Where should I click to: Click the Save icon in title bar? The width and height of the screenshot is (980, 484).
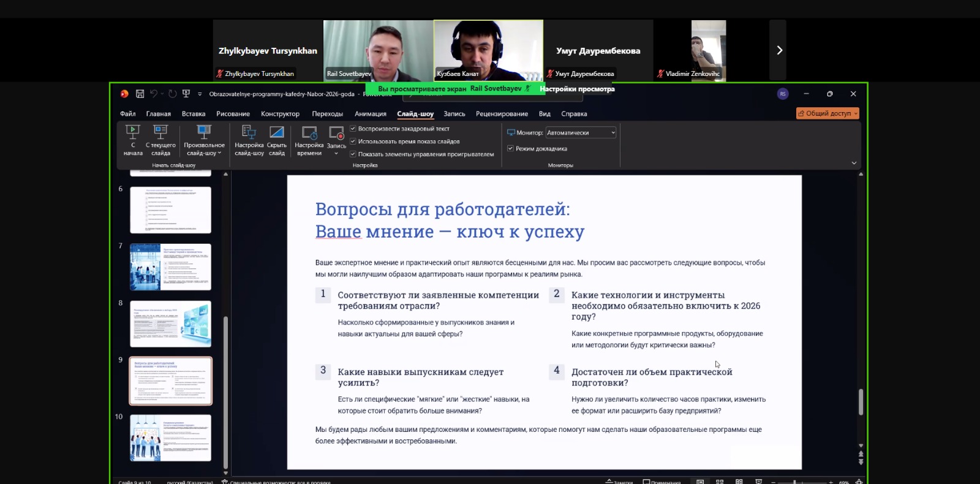(140, 94)
